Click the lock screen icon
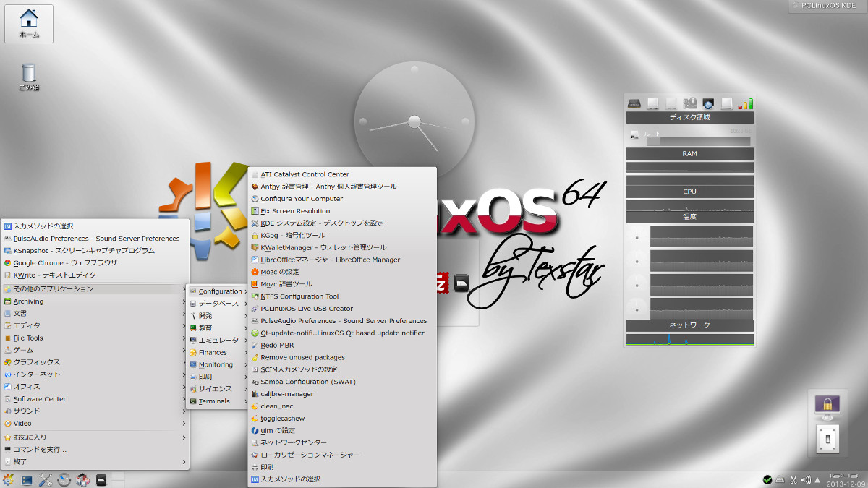 click(x=826, y=407)
